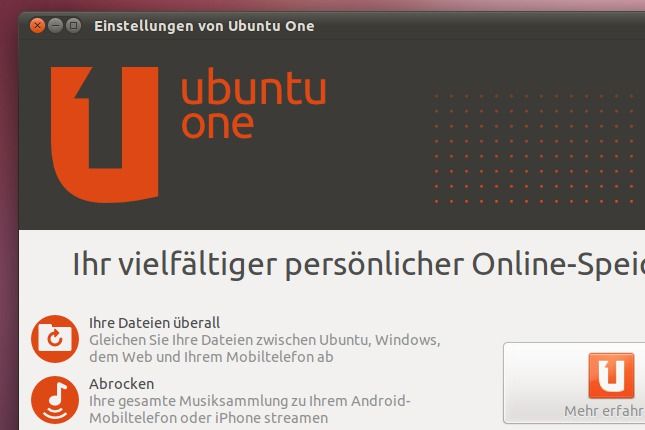
Task: Click the orange dotted pattern in banner
Action: point(537,149)
